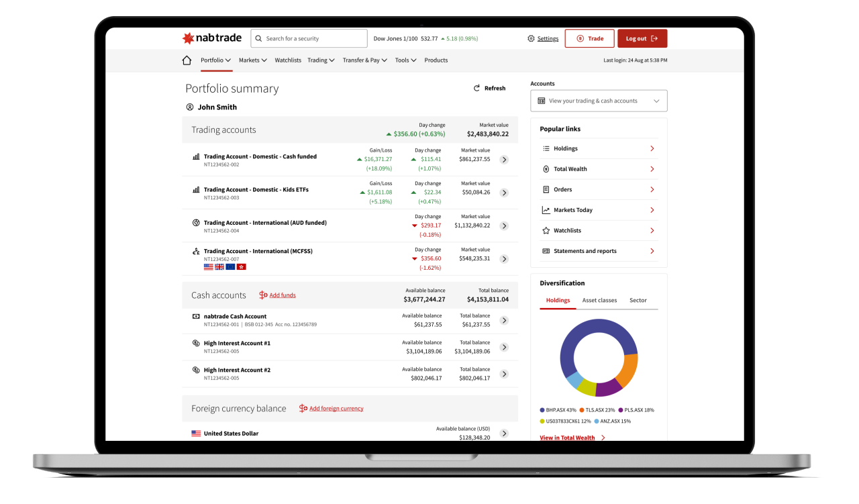Click the Watchlists star icon
The height and width of the screenshot is (504, 859).
point(546,230)
